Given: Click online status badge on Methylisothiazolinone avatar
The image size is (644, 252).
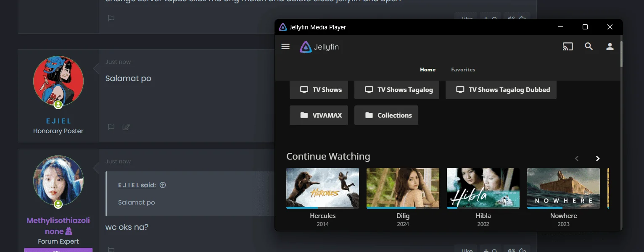Looking at the screenshot, I should 58,204.
